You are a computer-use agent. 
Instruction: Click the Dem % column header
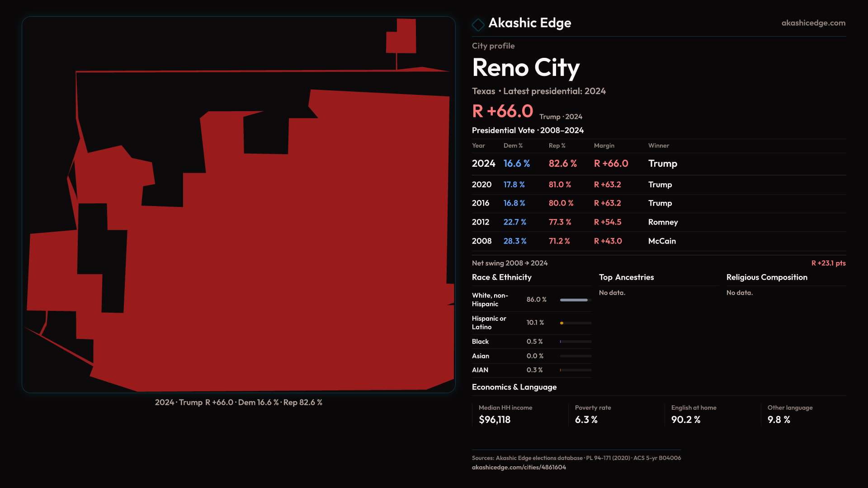(513, 145)
